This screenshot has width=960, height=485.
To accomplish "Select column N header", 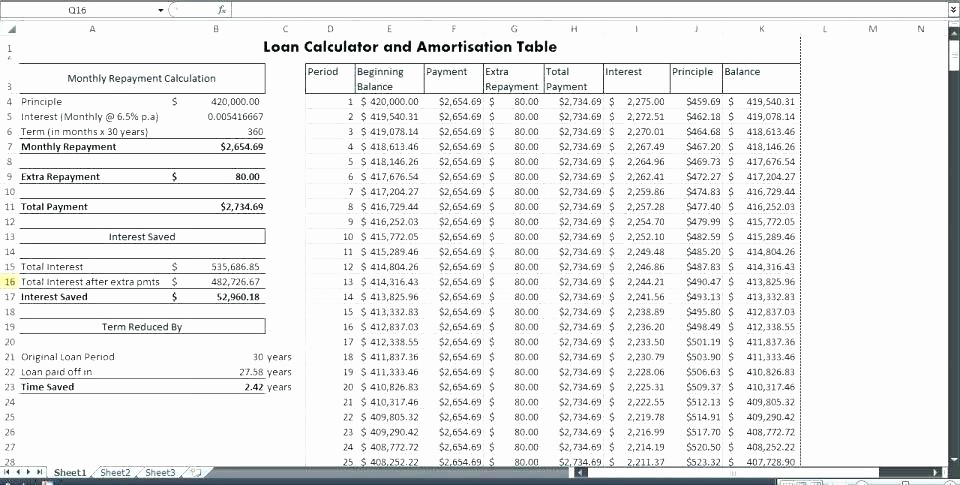I will coord(920,29).
